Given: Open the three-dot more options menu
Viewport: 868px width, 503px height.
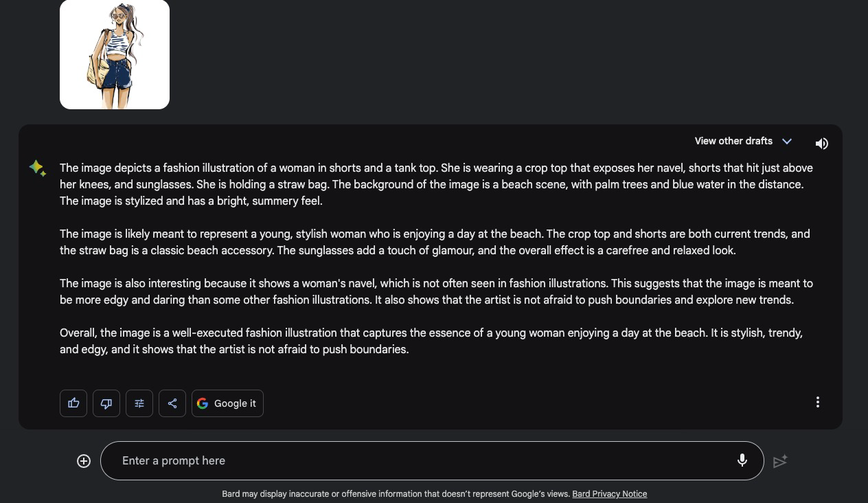Looking at the screenshot, I should point(817,402).
